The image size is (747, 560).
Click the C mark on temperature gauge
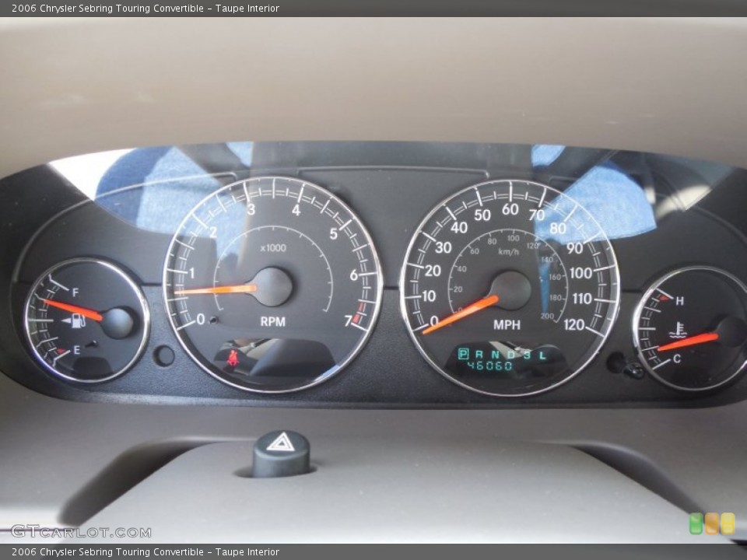677,359
